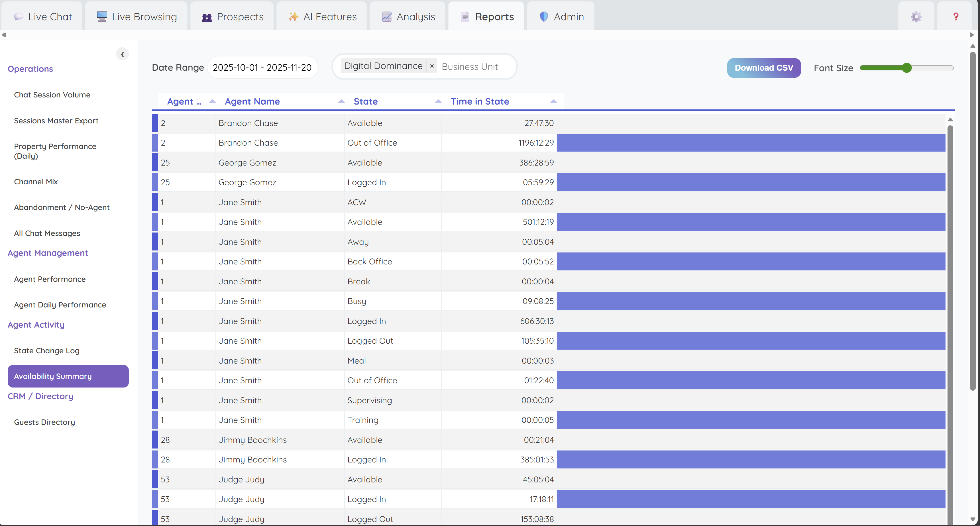
Task: Click the Download CSV button
Action: (x=763, y=68)
